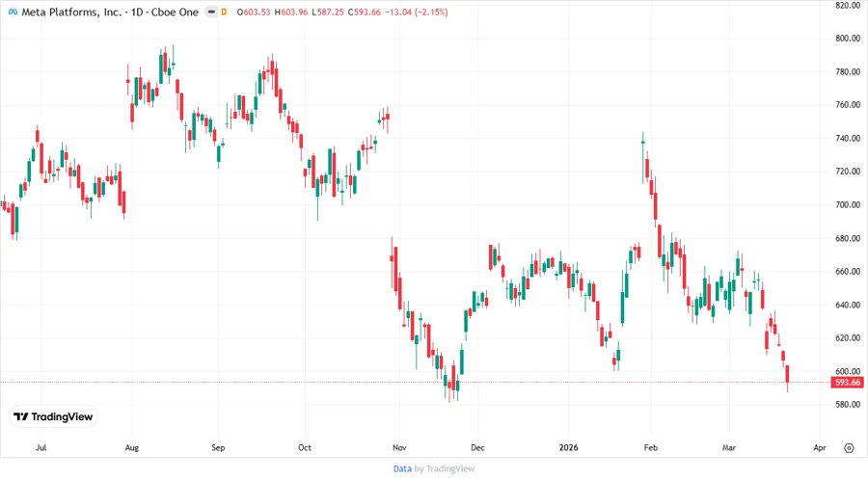Click the Dec label on time axis
This screenshot has width=868, height=480.
point(477,447)
